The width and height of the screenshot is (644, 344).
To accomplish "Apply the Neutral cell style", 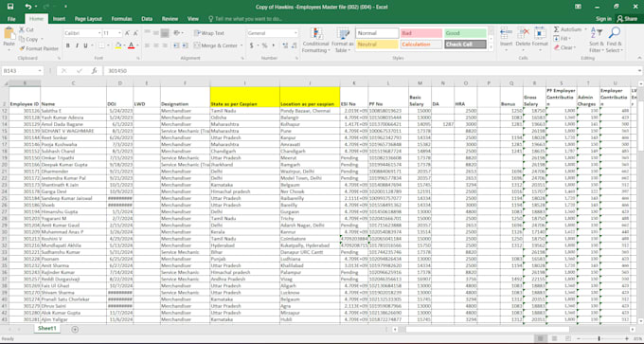I will tap(377, 45).
